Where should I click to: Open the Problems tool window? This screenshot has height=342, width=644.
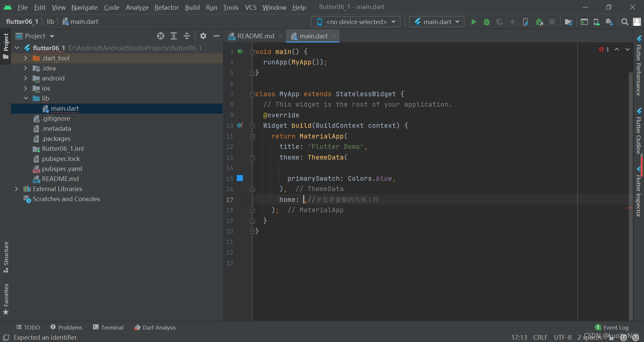(66, 327)
